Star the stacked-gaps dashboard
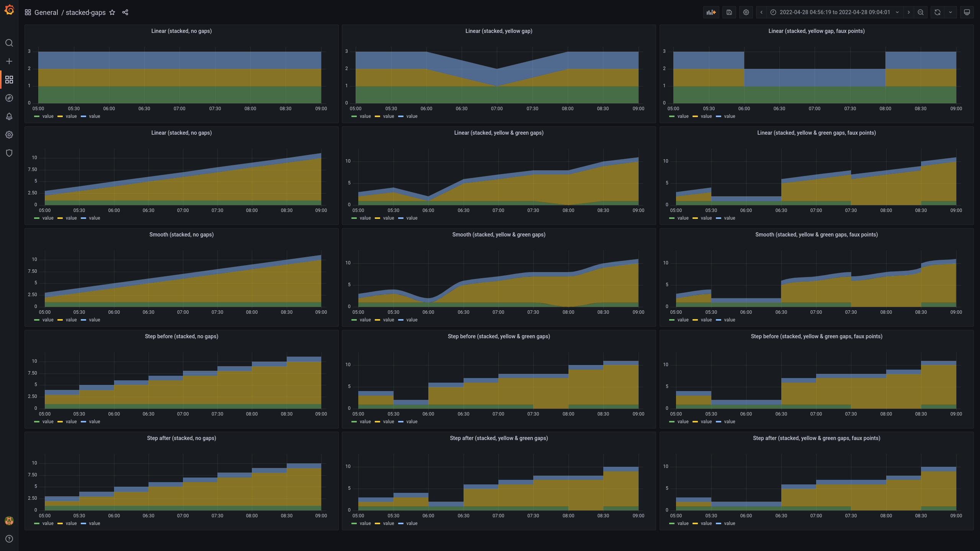This screenshot has height=551, width=980. click(x=112, y=12)
